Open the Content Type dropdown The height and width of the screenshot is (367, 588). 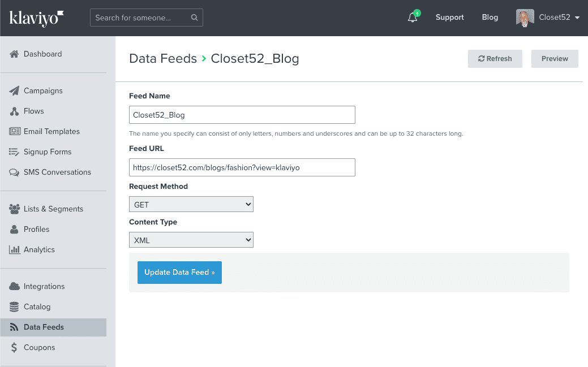pos(191,240)
